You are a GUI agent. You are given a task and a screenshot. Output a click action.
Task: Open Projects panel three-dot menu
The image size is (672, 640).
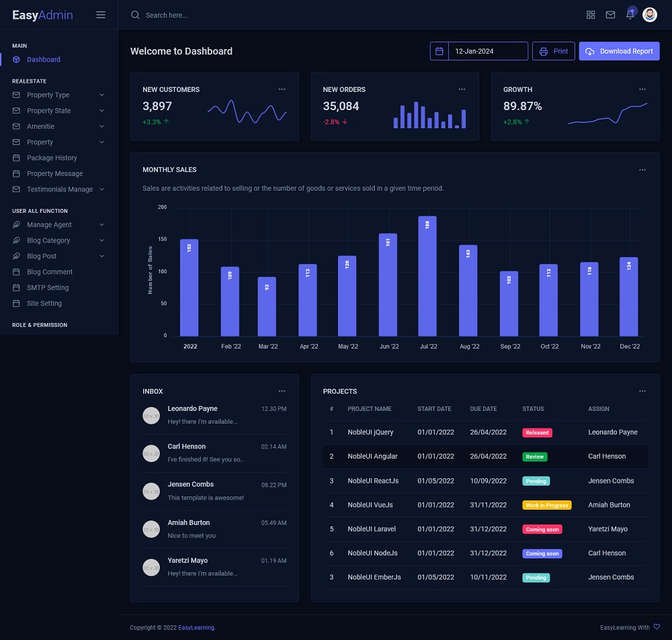tap(642, 391)
